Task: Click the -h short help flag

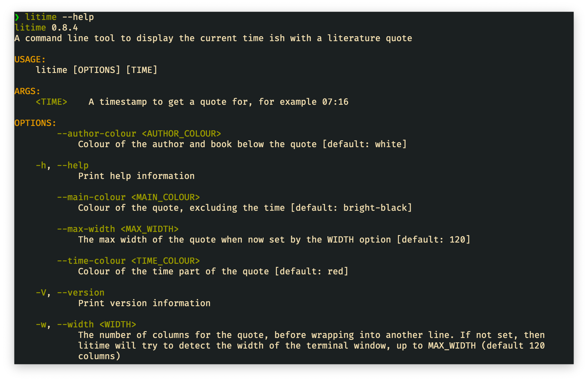Action: (x=41, y=166)
